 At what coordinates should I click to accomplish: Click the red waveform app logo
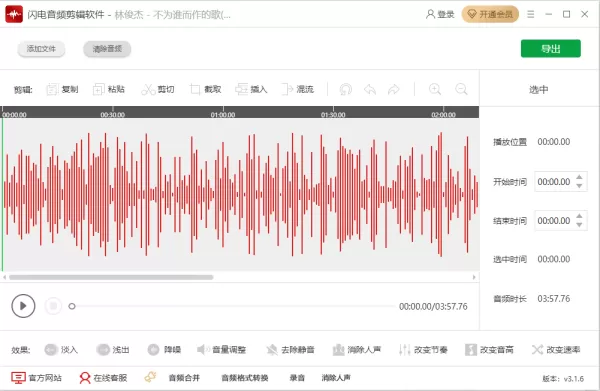click(14, 15)
